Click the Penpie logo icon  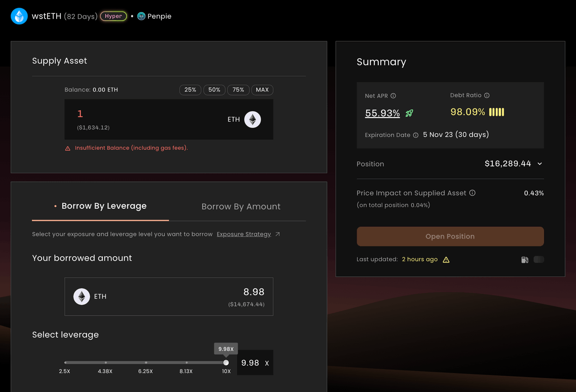point(141,16)
